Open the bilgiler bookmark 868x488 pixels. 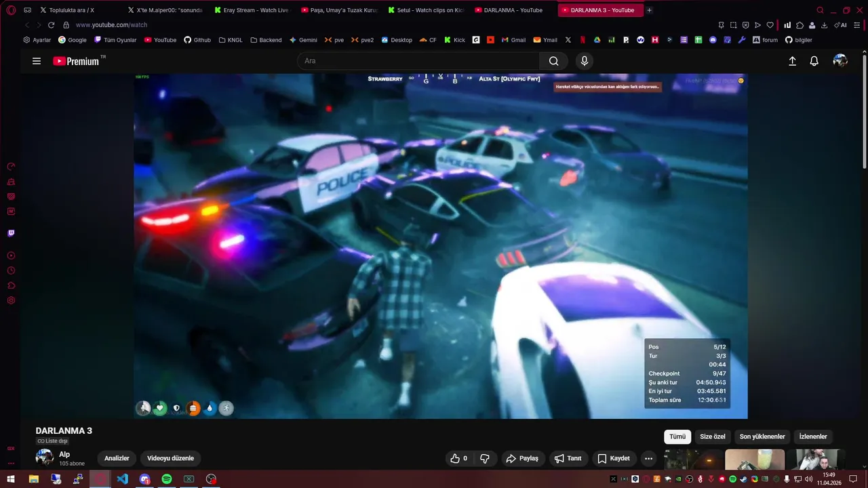coord(799,40)
